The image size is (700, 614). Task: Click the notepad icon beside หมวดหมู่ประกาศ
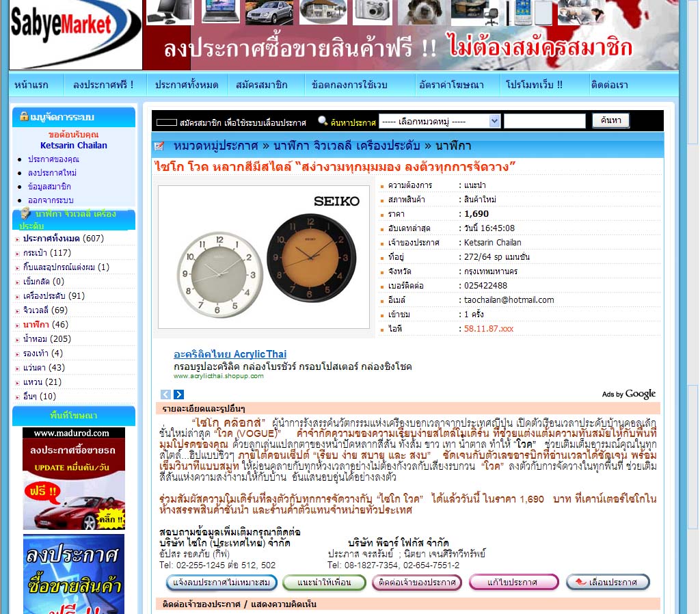coord(159,146)
